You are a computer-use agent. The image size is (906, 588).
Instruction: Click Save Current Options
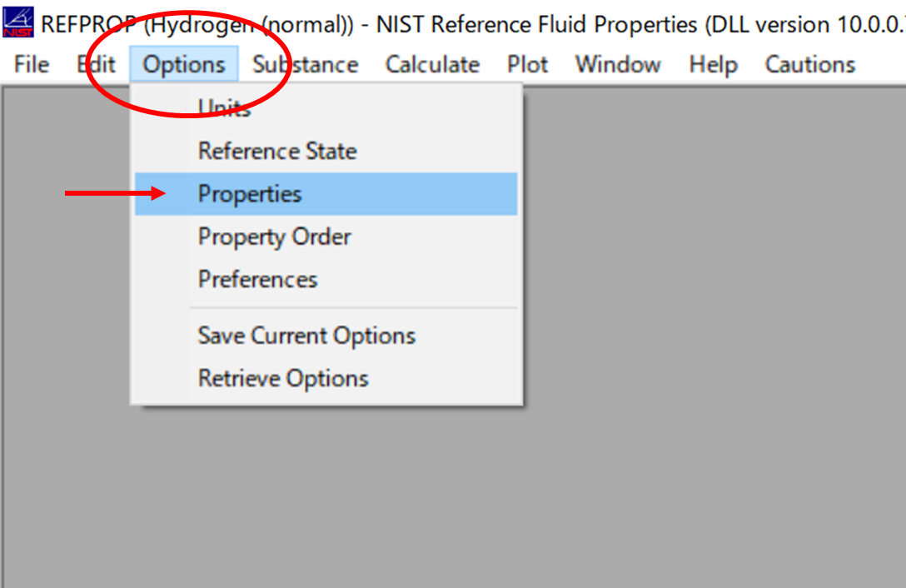306,336
